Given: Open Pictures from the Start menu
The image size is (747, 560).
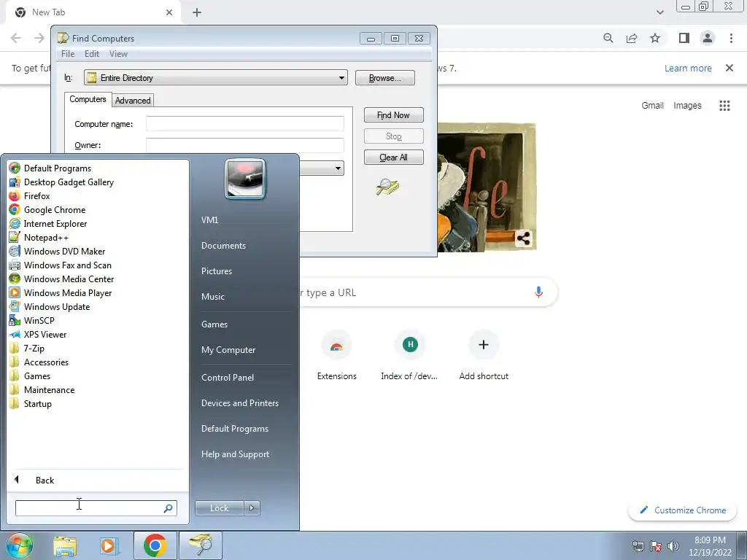Looking at the screenshot, I should (x=216, y=271).
